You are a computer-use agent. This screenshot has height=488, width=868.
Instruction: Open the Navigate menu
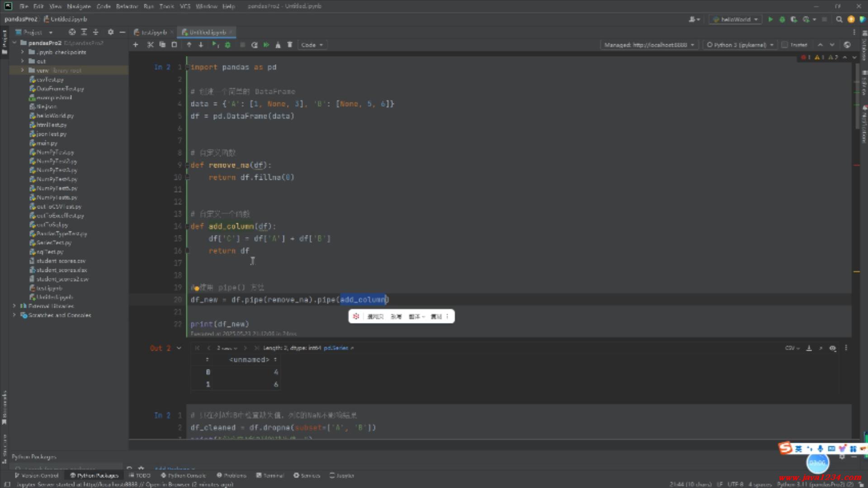click(79, 6)
